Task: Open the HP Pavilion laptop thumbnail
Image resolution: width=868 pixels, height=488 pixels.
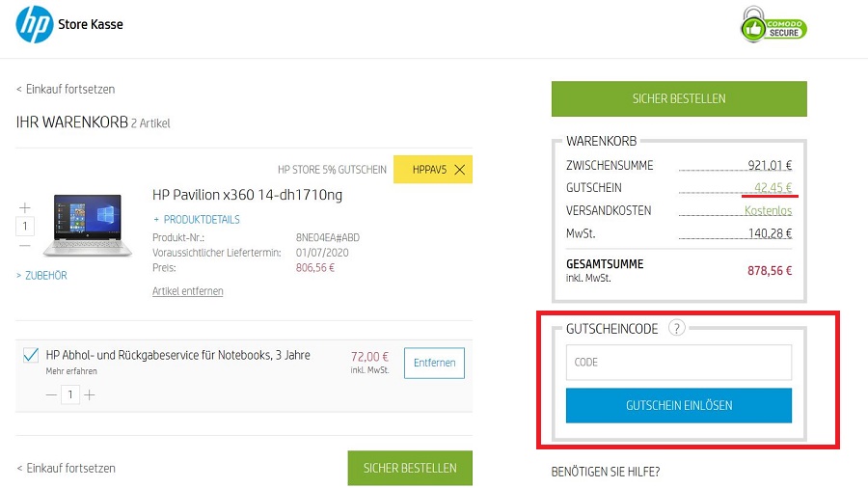Action: point(88,225)
